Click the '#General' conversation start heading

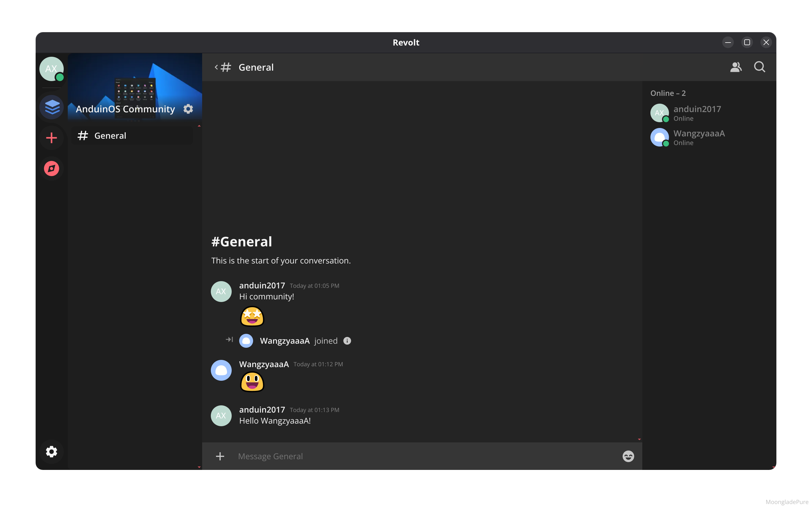pyautogui.click(x=242, y=242)
